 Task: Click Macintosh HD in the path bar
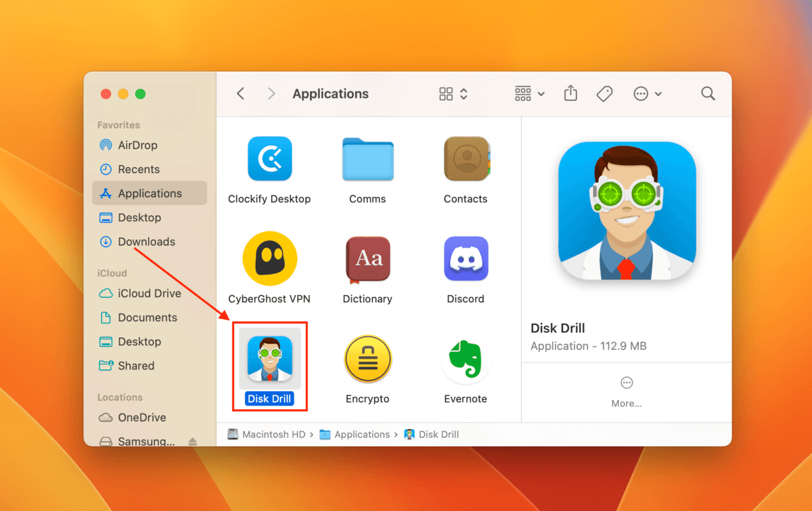tap(266, 435)
